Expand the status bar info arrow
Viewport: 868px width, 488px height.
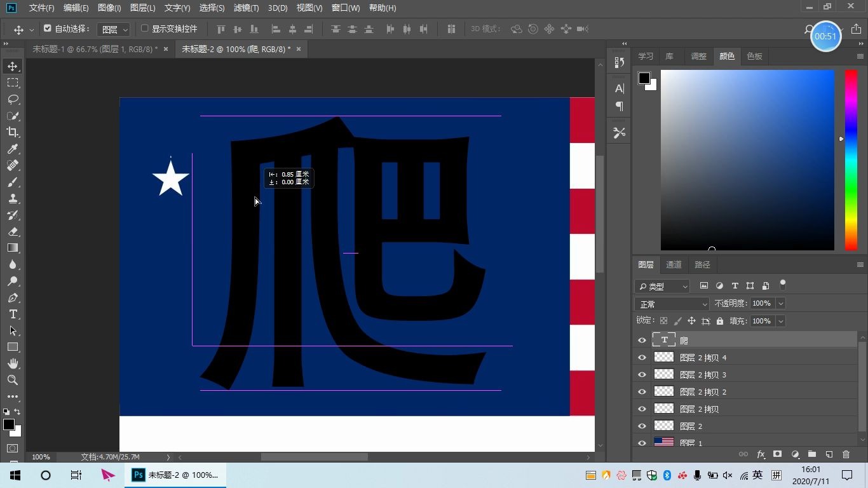(168, 457)
